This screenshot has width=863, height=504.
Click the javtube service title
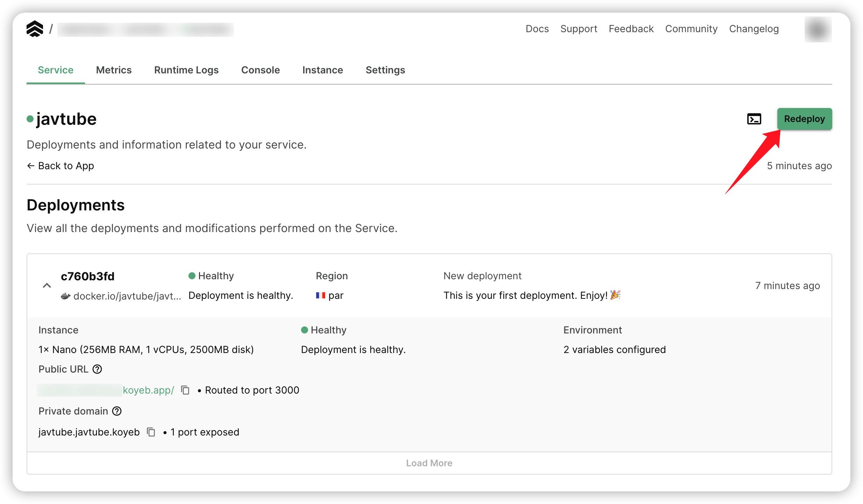(x=66, y=119)
